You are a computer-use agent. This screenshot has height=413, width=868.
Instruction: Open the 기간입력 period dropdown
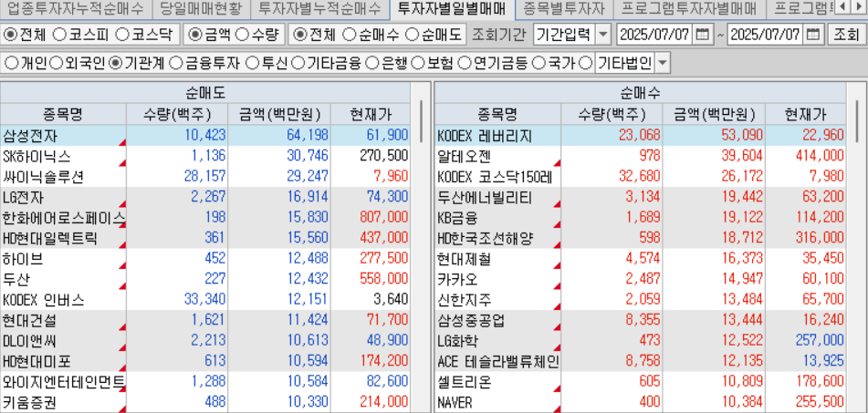point(602,35)
